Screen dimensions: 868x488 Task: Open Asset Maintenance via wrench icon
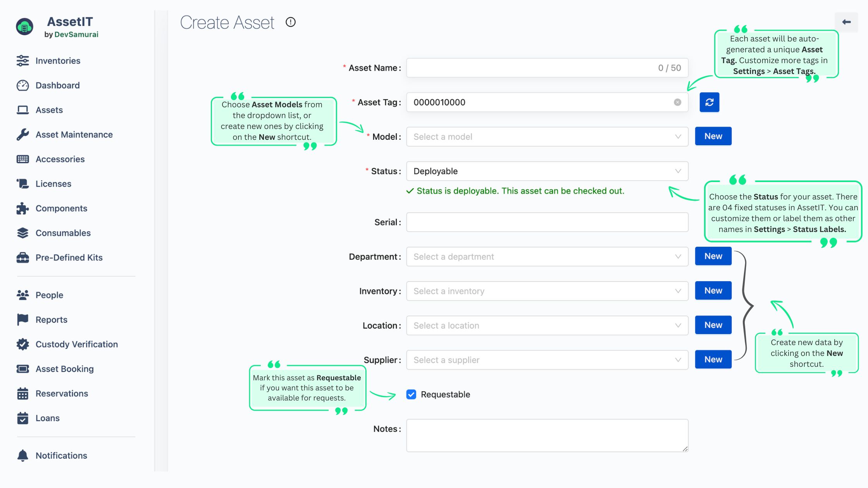pos(23,134)
